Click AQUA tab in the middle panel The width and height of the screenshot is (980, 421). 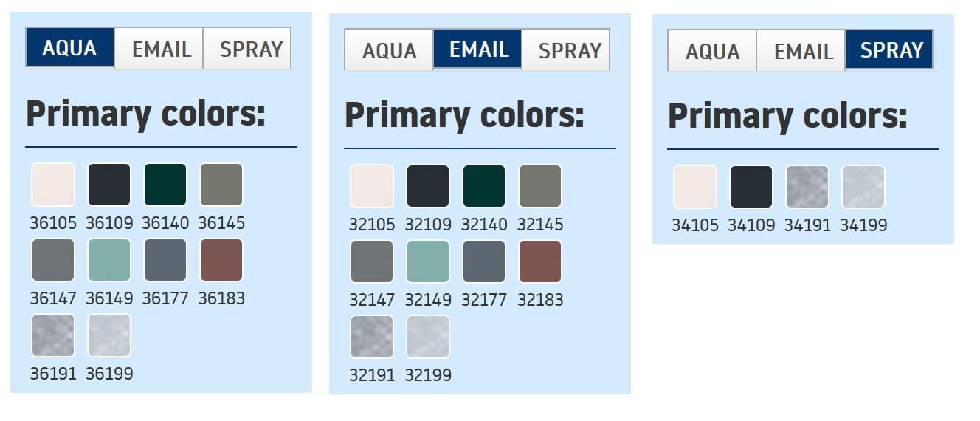click(x=389, y=50)
